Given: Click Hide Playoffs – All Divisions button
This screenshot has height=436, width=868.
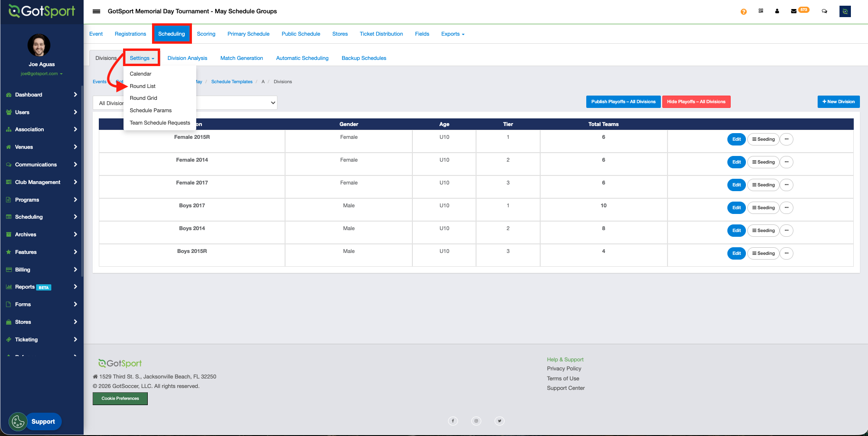Looking at the screenshot, I should (696, 102).
